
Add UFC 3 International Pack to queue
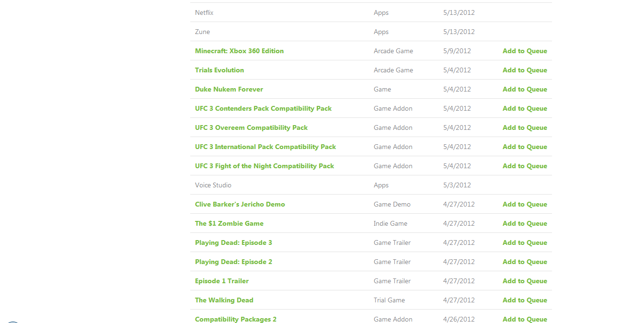[x=525, y=147]
